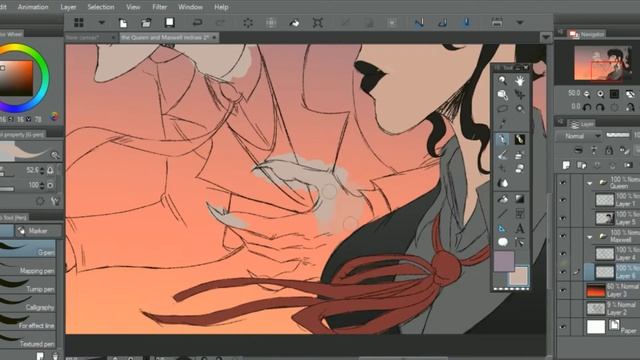
Task: Select the Marker sub tool group
Action: (x=38, y=231)
